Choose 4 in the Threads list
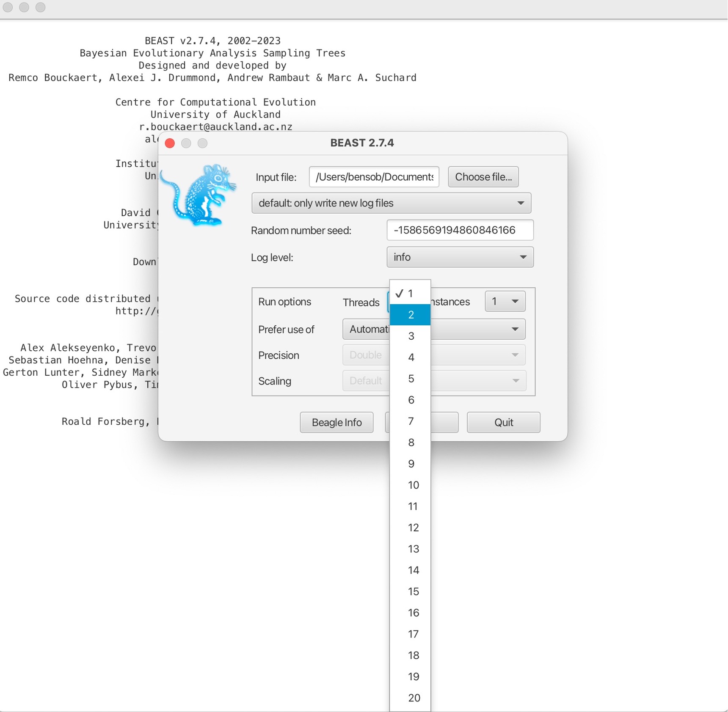The width and height of the screenshot is (728, 712). tap(410, 357)
